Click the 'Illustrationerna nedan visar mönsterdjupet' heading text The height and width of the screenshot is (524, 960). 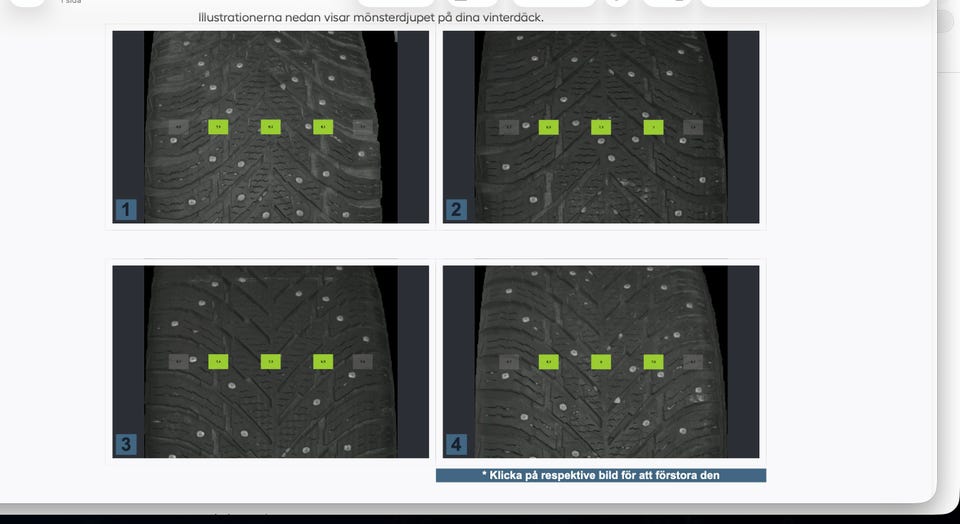tap(371, 18)
